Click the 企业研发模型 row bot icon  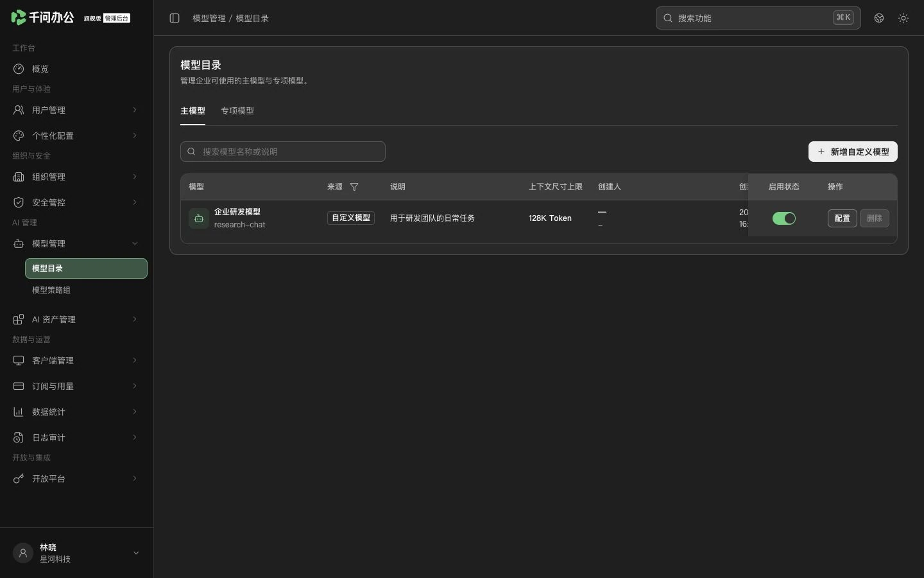pos(199,218)
